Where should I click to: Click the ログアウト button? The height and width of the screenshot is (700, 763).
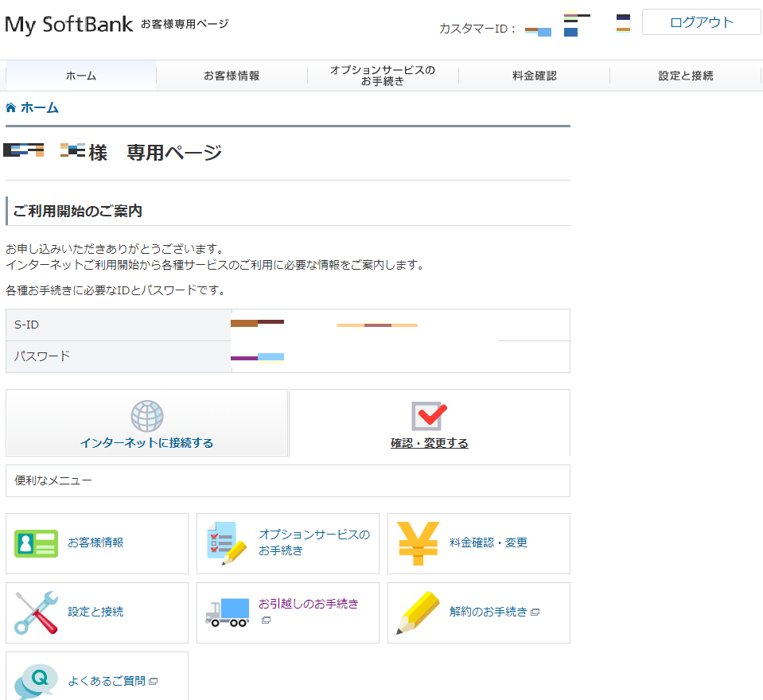click(x=701, y=22)
